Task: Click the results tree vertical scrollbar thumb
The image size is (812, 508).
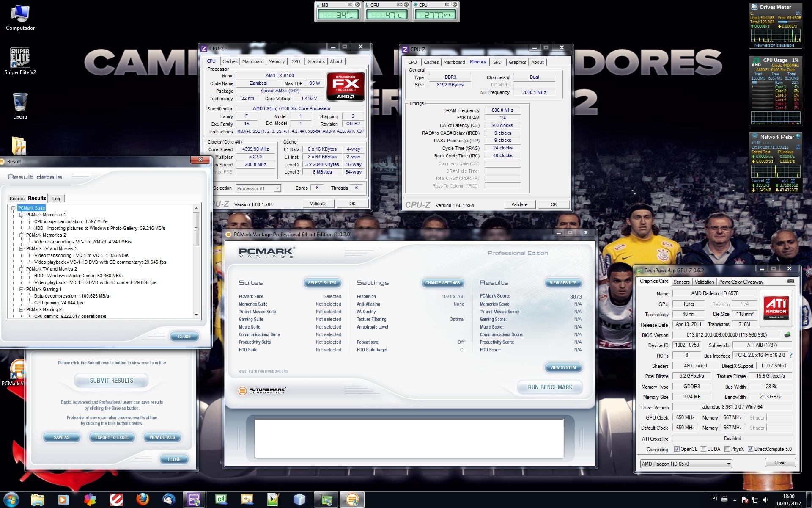Action: pos(196,229)
